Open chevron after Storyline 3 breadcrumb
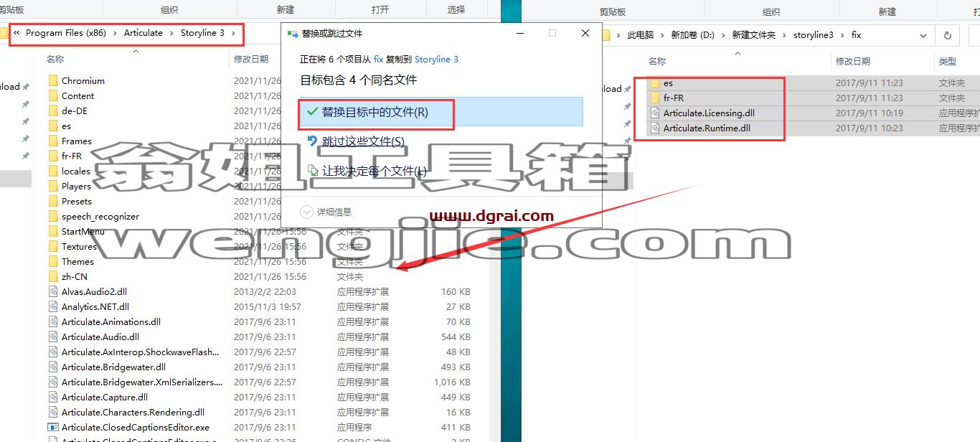The height and width of the screenshot is (442, 980). (234, 33)
